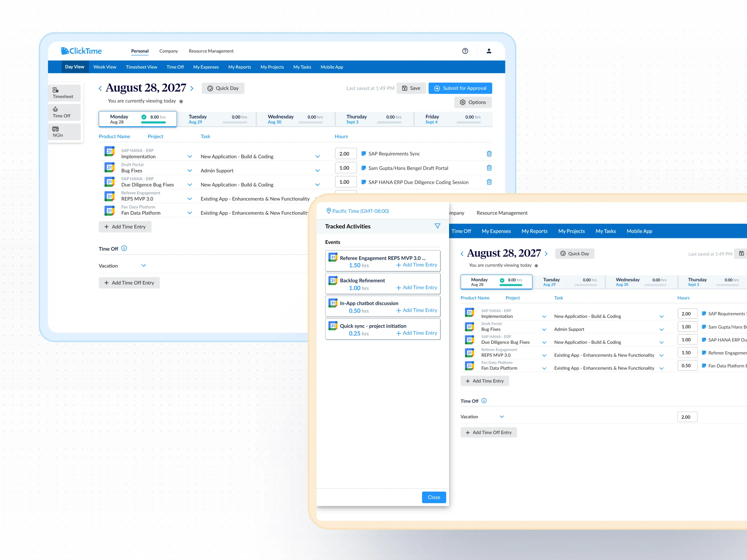Click hours field showing 2.00
This screenshot has width=747, height=560.
(345, 154)
